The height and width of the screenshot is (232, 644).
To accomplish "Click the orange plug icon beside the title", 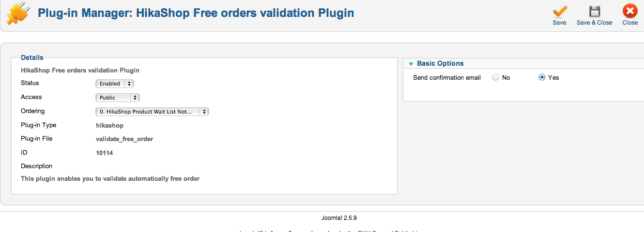I will click(x=16, y=14).
